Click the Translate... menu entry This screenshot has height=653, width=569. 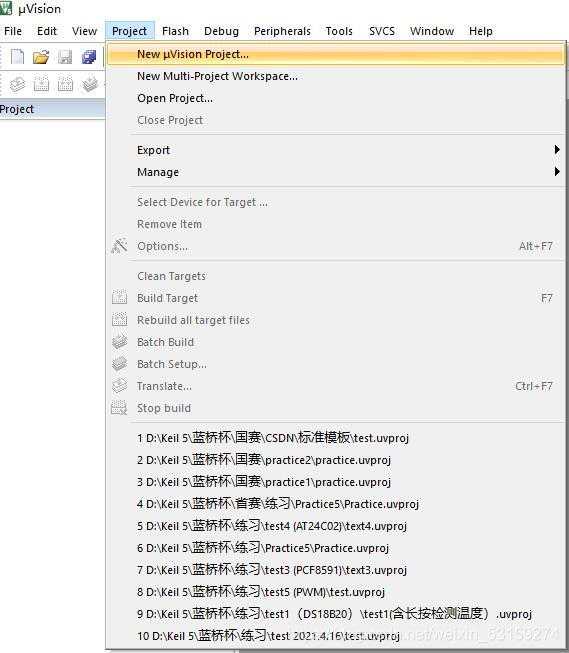[x=336, y=386]
